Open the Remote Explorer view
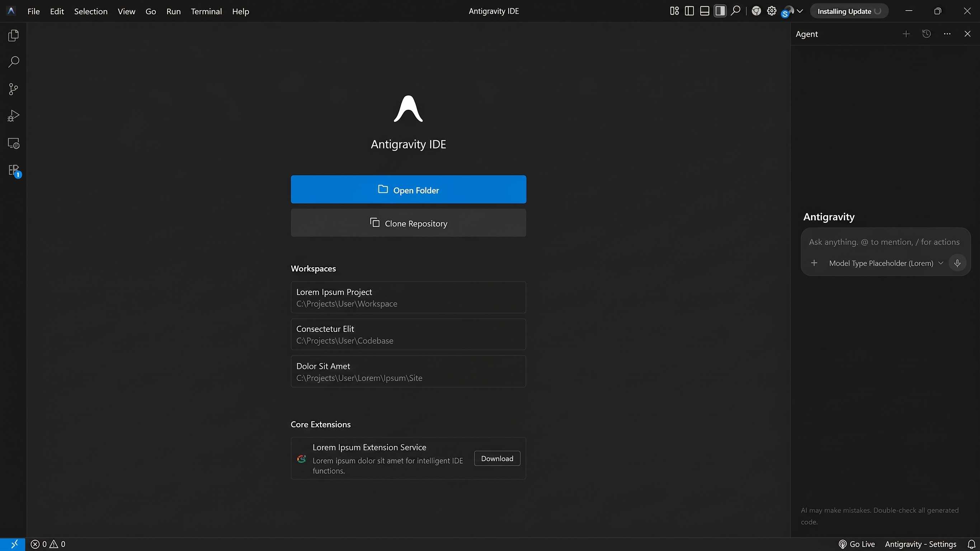980x551 pixels. tap(13, 143)
